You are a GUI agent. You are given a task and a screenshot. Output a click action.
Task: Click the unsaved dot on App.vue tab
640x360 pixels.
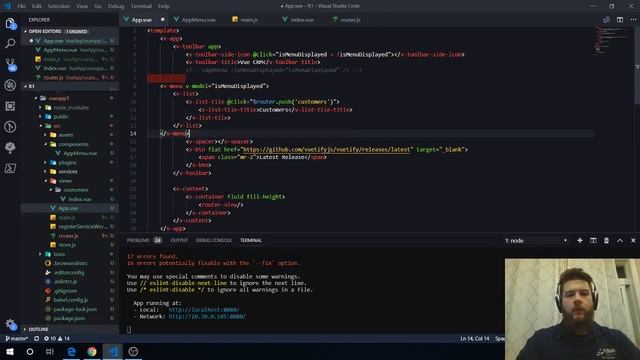pyautogui.click(x=162, y=20)
